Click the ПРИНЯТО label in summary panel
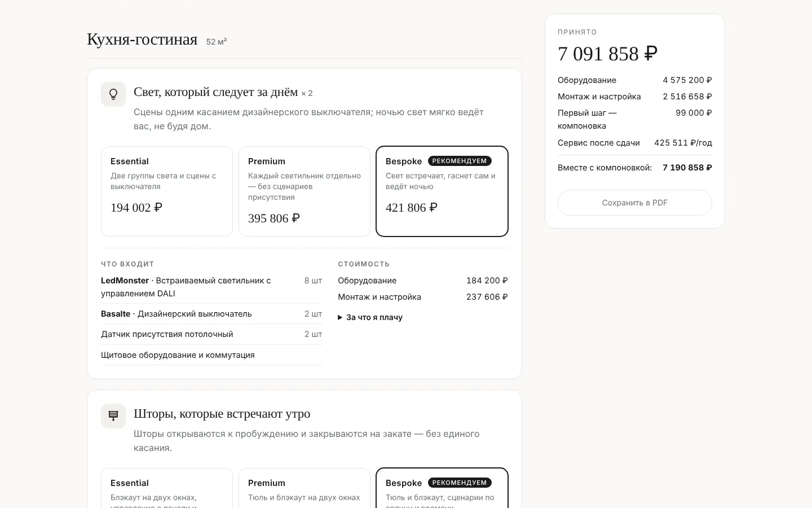 [577, 32]
